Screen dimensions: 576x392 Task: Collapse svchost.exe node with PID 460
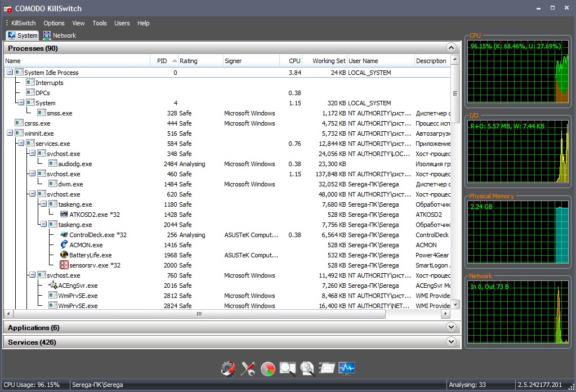[32, 173]
